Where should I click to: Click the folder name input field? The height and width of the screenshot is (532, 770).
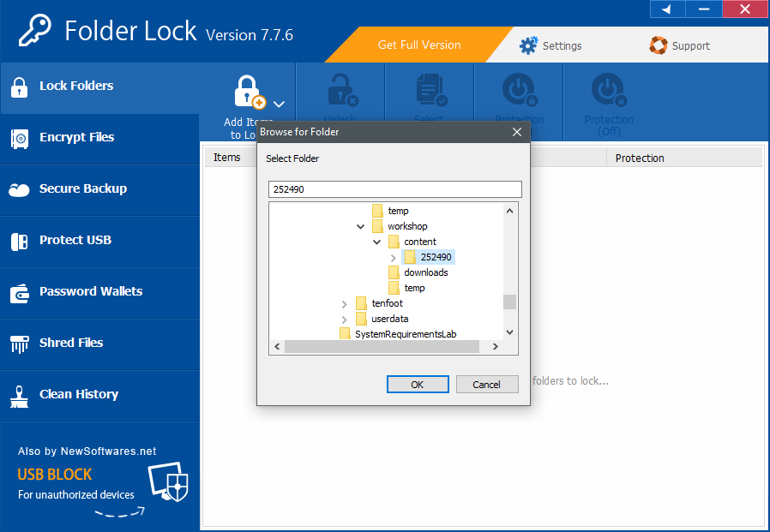[394, 189]
